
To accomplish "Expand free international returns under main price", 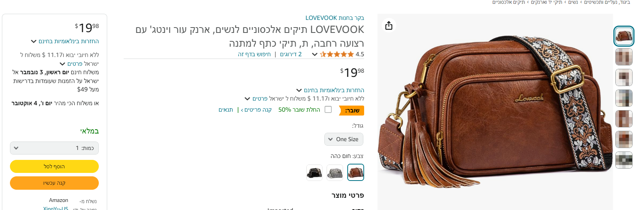I will [x=330, y=90].
